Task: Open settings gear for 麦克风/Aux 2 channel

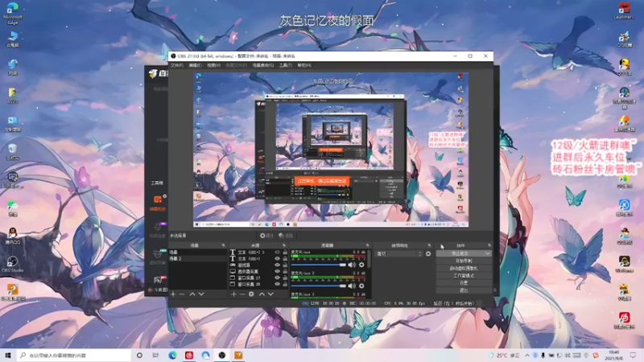Action: (361, 286)
